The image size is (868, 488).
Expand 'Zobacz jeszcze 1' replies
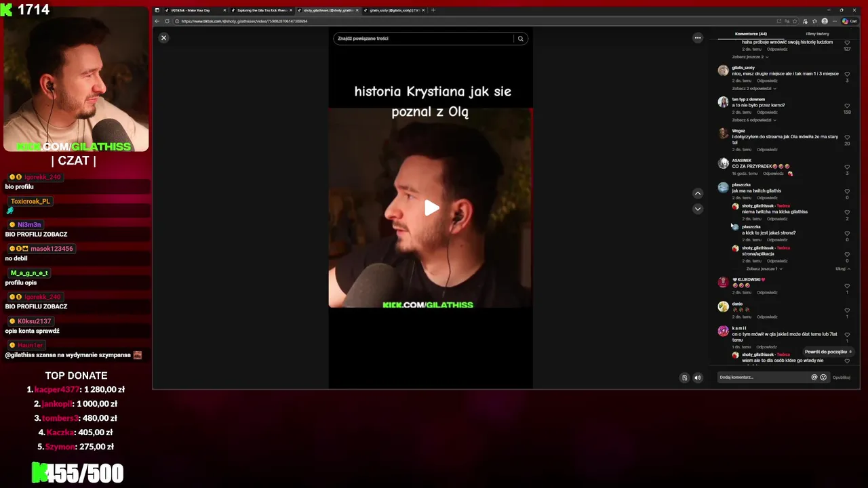(x=764, y=269)
